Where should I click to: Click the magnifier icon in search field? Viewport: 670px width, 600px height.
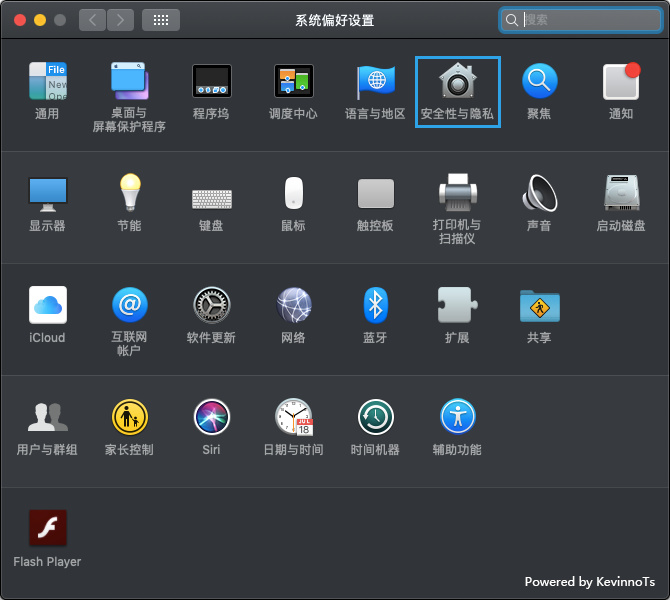click(x=511, y=20)
